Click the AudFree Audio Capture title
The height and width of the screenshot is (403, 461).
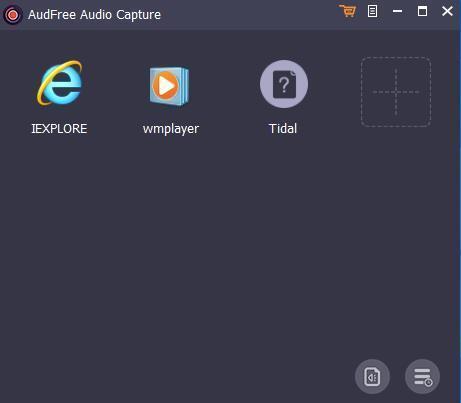[94, 15]
